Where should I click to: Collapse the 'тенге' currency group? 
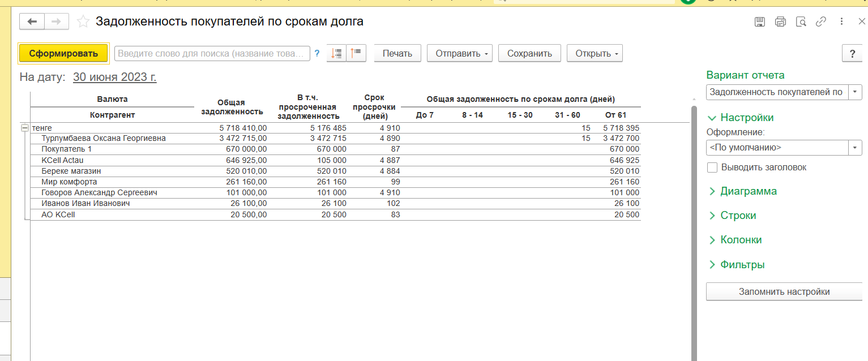[x=24, y=128]
